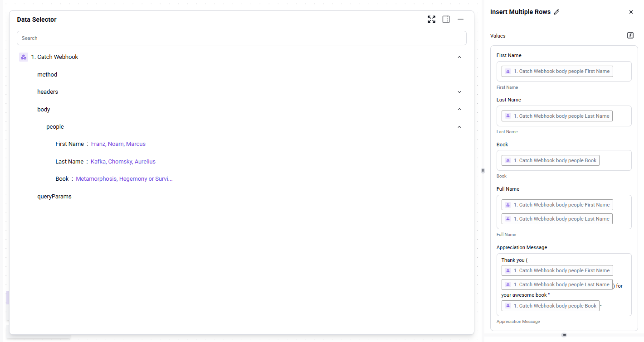Click the 1. Catch Webhook label
Image resolution: width=644 pixels, height=342 pixels.
click(54, 57)
